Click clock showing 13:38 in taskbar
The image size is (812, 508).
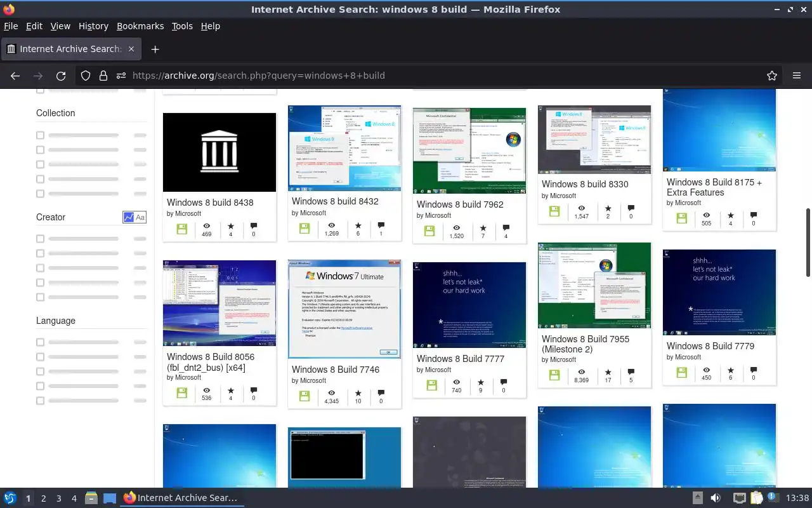click(797, 498)
